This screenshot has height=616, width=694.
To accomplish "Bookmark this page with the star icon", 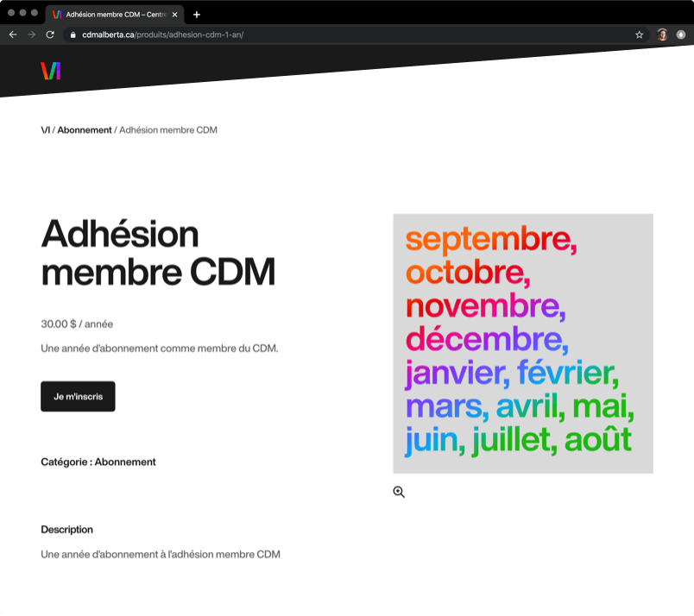I will pyautogui.click(x=640, y=35).
